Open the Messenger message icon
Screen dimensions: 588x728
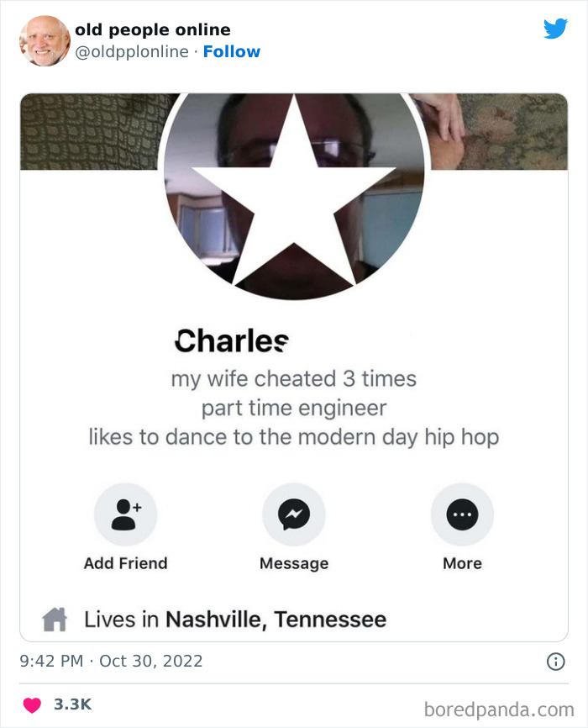(294, 514)
